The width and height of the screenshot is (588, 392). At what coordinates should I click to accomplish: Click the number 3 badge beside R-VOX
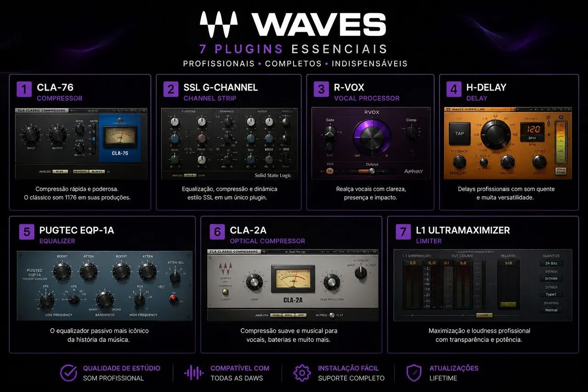click(321, 89)
